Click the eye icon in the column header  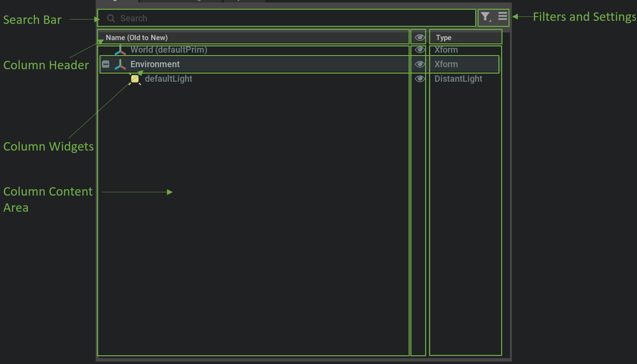coord(419,37)
